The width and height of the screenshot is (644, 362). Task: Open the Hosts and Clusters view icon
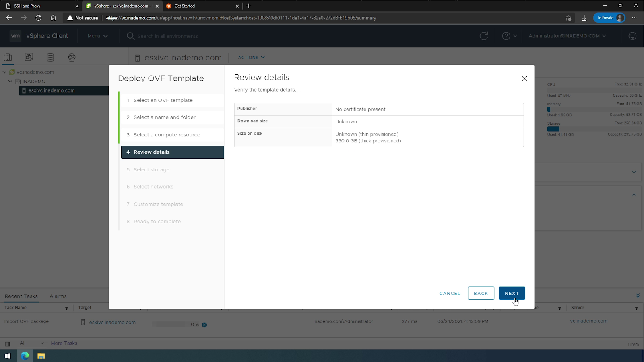click(8, 57)
